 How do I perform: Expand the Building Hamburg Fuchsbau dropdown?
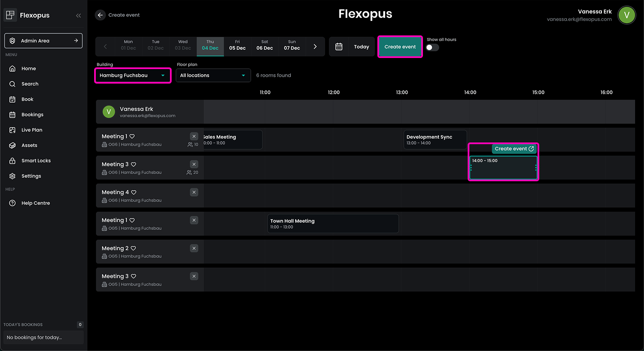(132, 75)
